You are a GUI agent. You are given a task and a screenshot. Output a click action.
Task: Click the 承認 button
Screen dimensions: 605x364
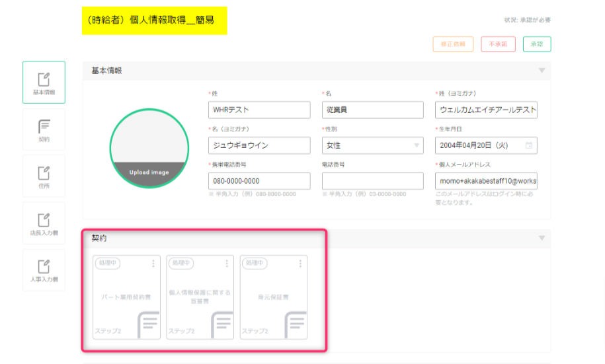coord(537,44)
